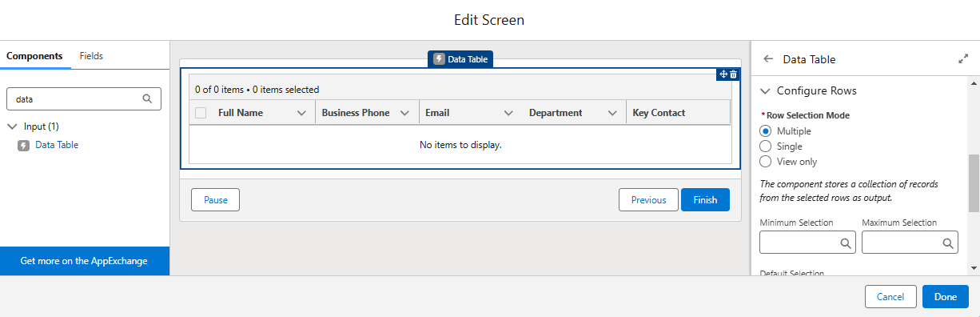Open the Business Phone column dropdown
This screenshot has height=317, width=980.
coord(404,114)
